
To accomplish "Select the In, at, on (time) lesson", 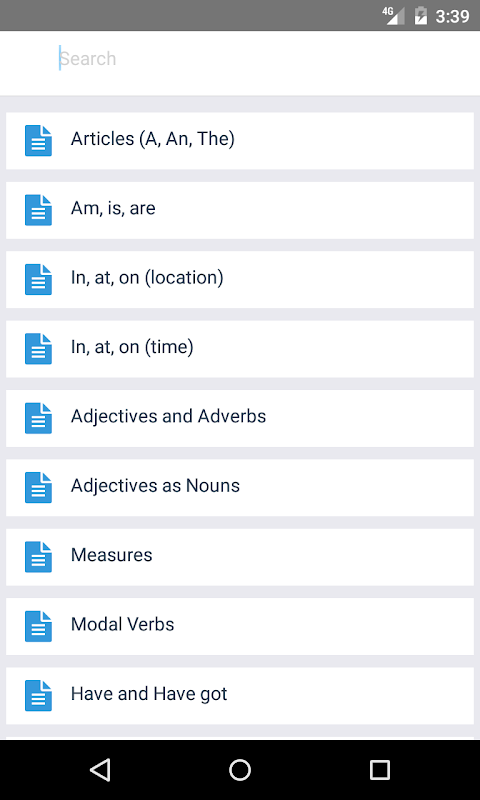I will click(x=240, y=349).
